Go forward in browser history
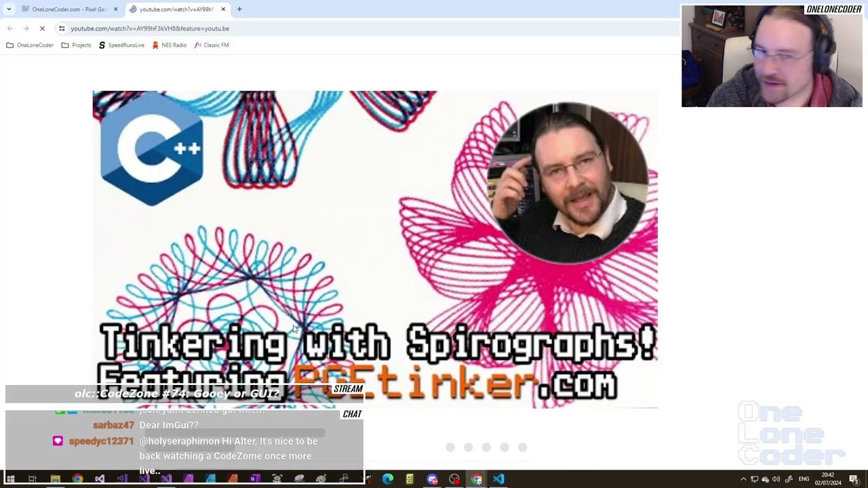 [26, 28]
